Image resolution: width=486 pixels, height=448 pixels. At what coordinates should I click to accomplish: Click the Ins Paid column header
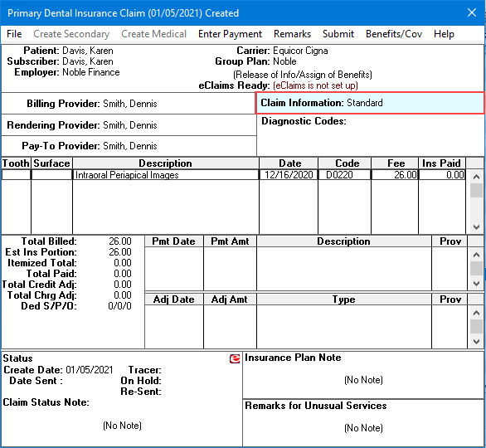(x=442, y=163)
